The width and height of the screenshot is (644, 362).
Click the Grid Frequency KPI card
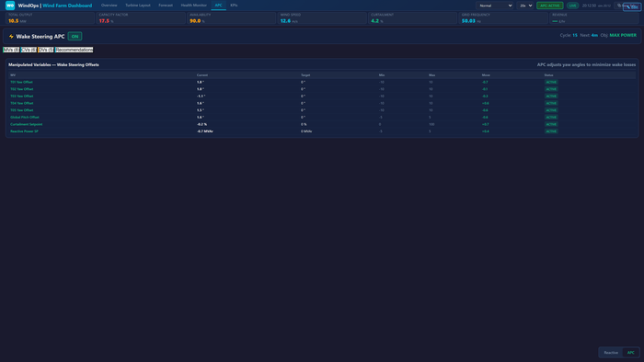click(503, 18)
